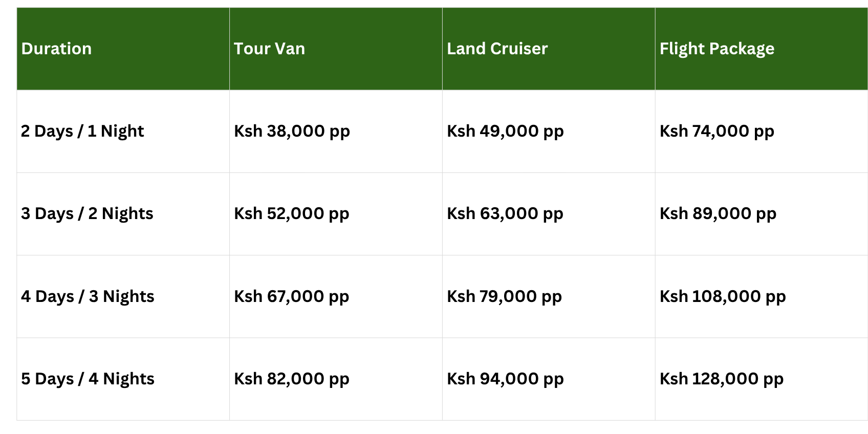Viewport: 868px width, 434px height.
Task: Click the Ksh 49,000 pp cell
Action: [505, 131]
